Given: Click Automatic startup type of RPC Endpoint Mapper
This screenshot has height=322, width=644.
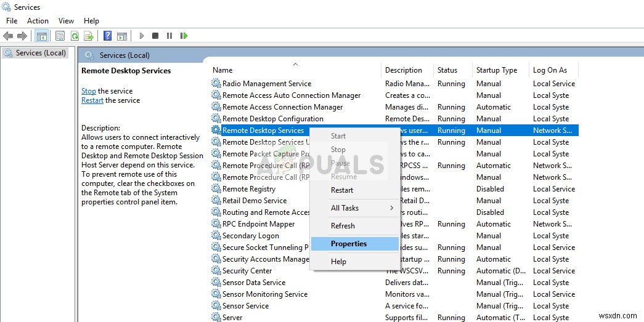Looking at the screenshot, I should pyautogui.click(x=494, y=224).
